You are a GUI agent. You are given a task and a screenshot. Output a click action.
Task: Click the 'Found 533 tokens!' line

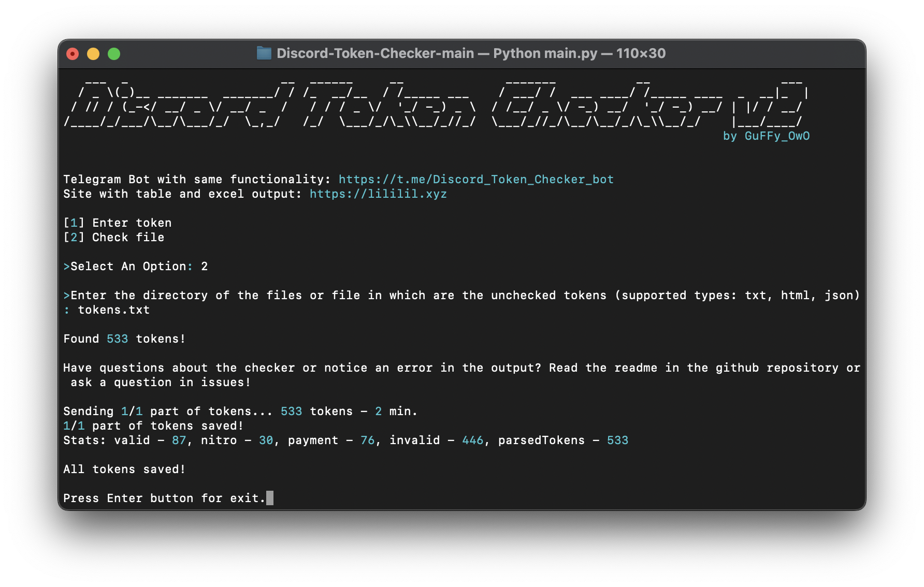click(124, 339)
